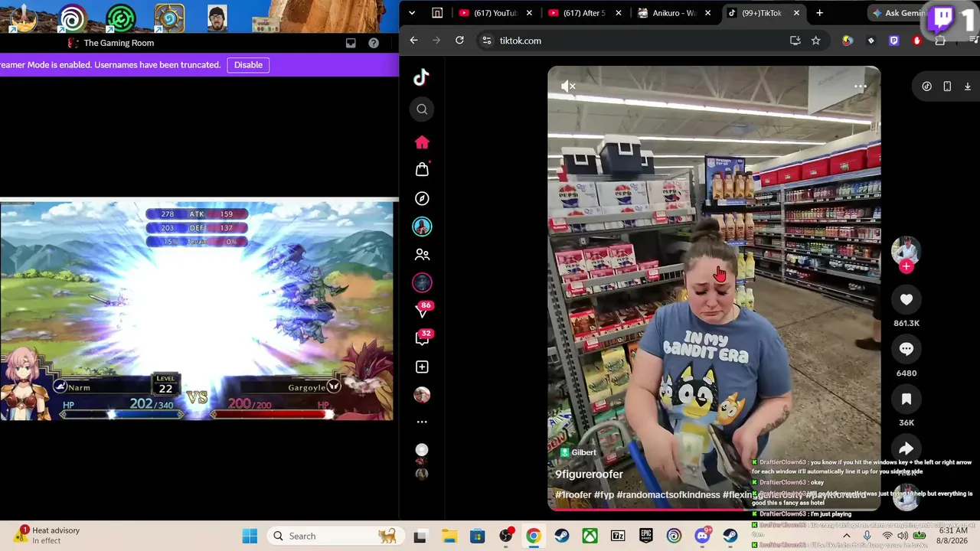Open the 9figureroofer username link
The image size is (980, 551).
click(590, 474)
